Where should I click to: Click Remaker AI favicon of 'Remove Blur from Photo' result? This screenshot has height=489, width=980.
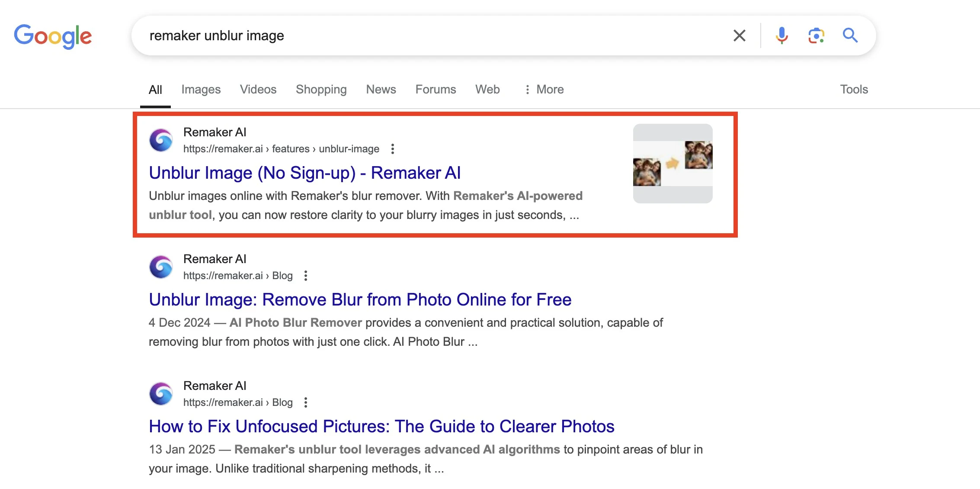[161, 267]
